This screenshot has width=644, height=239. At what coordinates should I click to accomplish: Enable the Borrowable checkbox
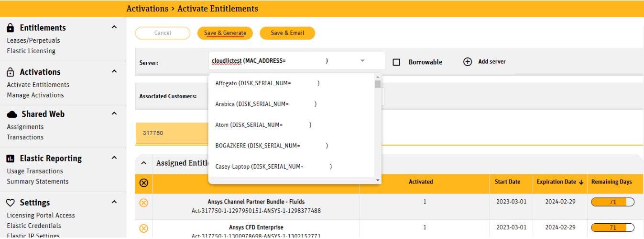click(396, 62)
